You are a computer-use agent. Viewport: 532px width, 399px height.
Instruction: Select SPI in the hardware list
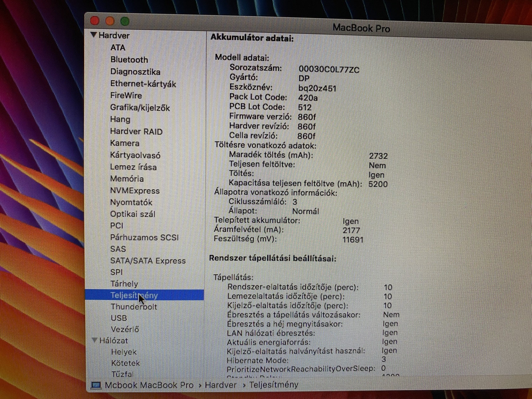[x=116, y=272]
